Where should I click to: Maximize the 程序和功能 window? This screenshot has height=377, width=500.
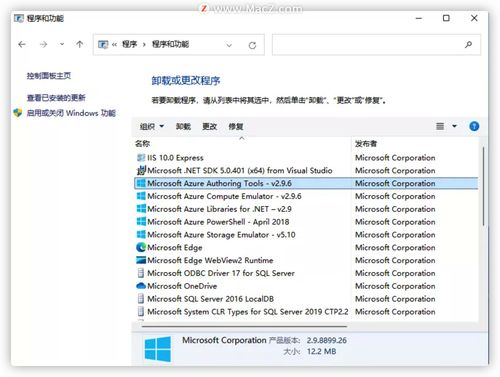tap(446, 18)
